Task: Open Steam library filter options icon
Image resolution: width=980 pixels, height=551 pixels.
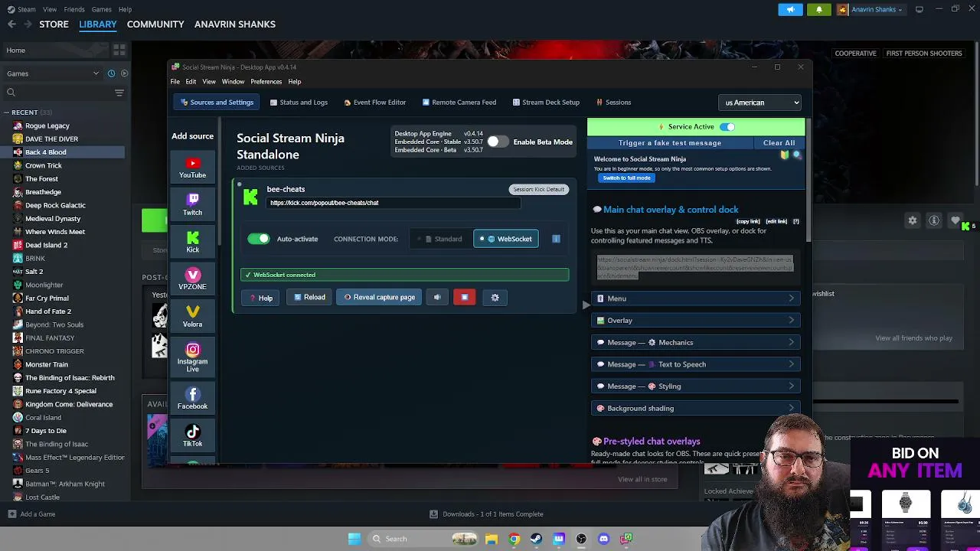Action: tap(119, 93)
